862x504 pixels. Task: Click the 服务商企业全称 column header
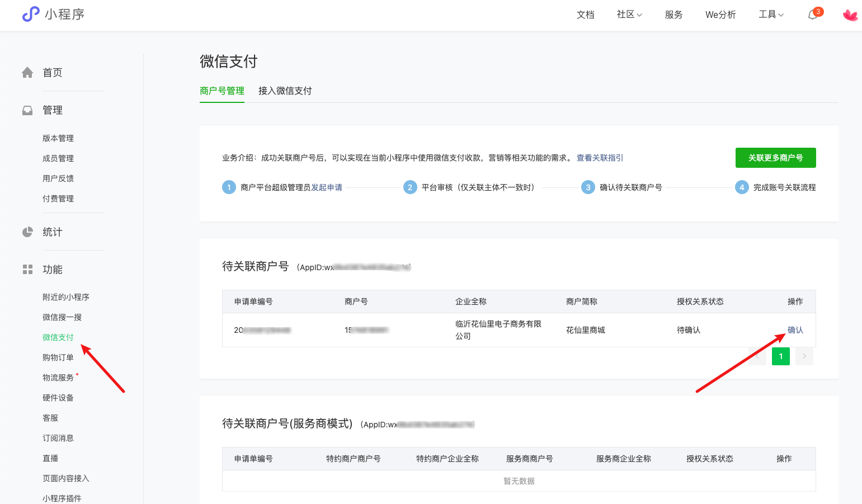tap(624, 459)
